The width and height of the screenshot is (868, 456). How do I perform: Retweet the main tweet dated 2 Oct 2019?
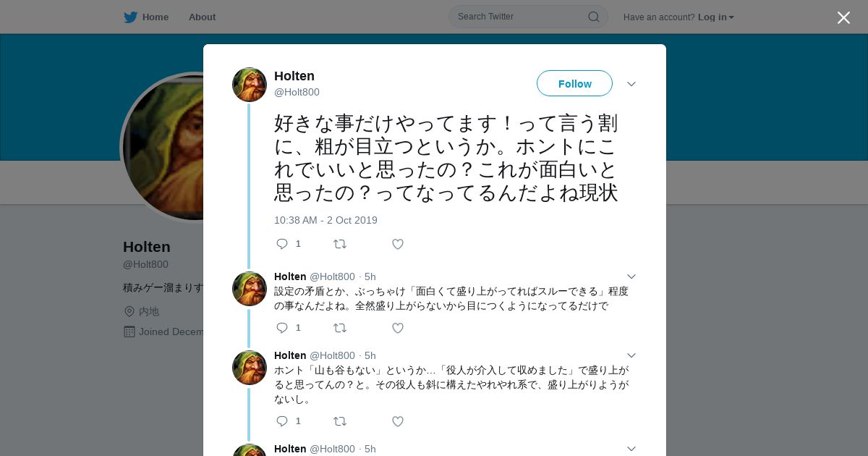tap(339, 244)
